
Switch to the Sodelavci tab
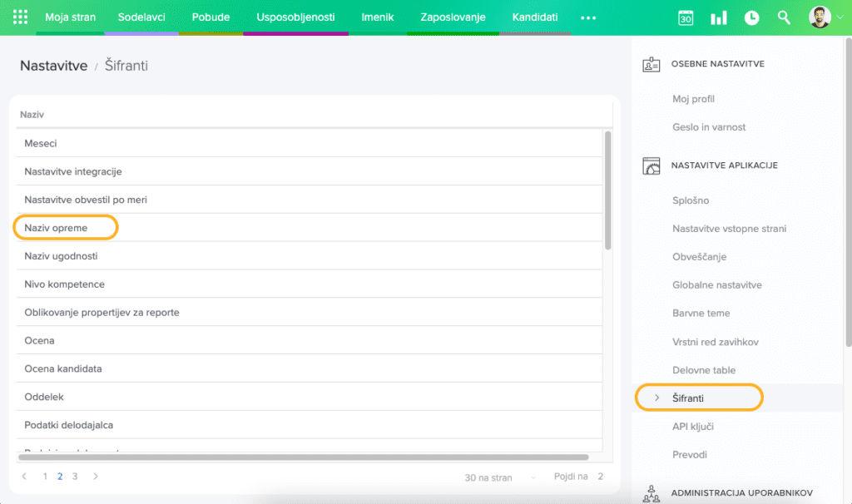click(141, 17)
